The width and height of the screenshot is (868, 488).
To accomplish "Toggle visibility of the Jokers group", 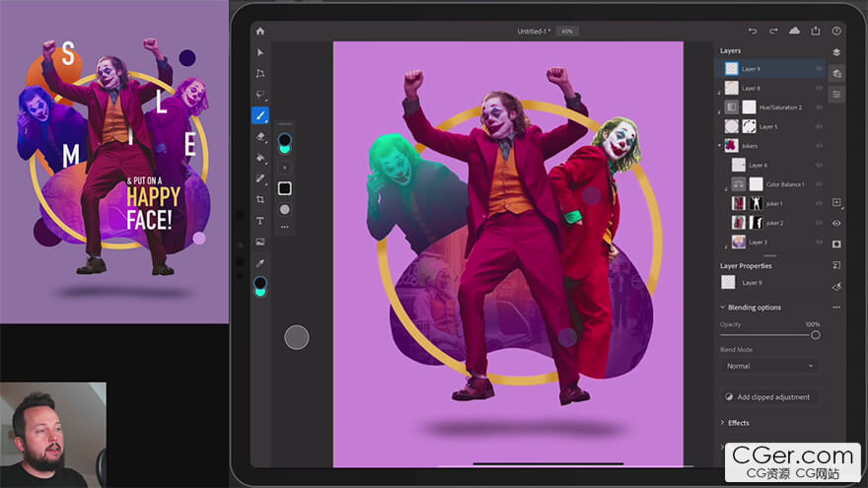I will coord(819,146).
